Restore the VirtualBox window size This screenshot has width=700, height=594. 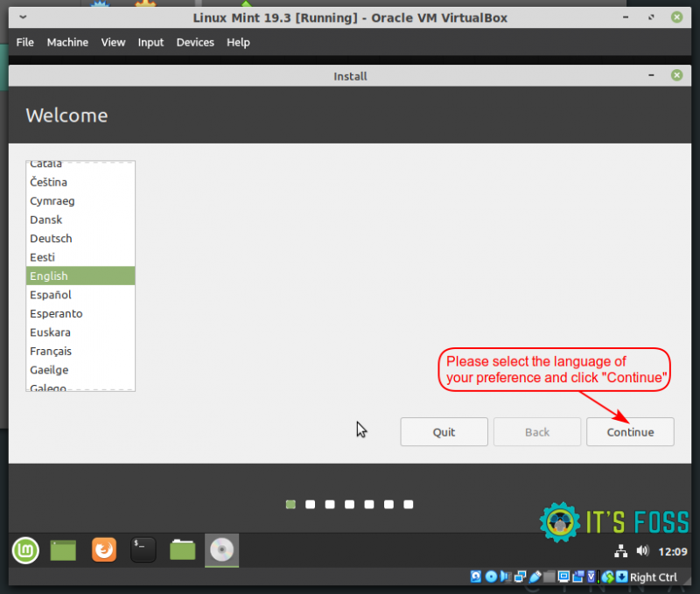[x=651, y=17]
